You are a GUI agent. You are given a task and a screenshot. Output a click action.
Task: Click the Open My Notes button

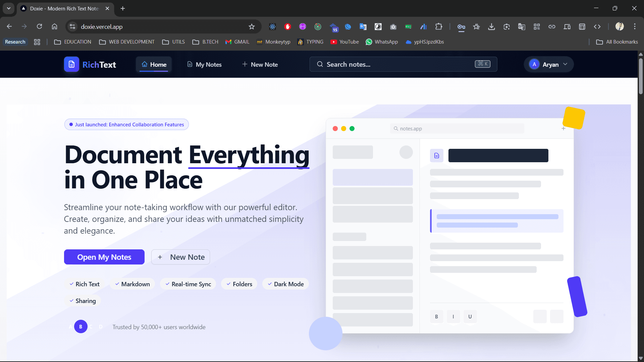click(x=104, y=257)
